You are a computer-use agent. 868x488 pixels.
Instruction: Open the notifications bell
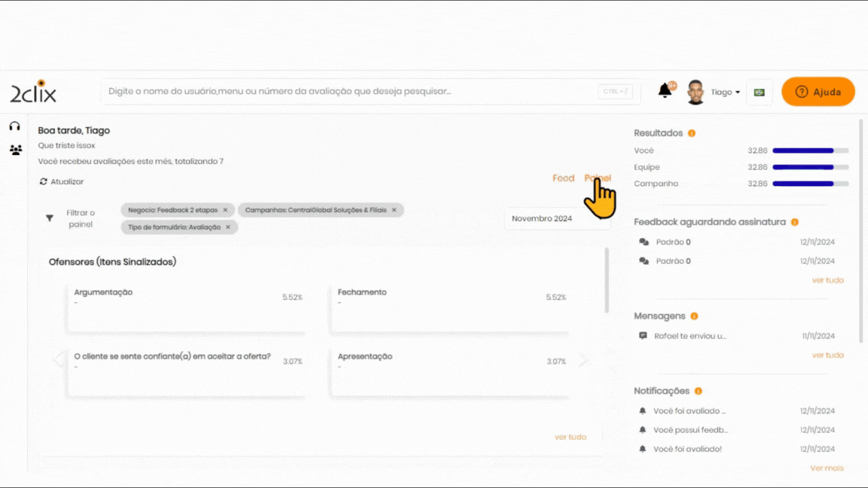click(665, 91)
